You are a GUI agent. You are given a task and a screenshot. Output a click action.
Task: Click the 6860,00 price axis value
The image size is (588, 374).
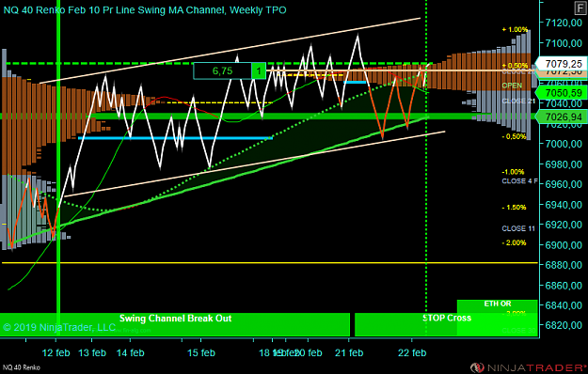pos(564,286)
